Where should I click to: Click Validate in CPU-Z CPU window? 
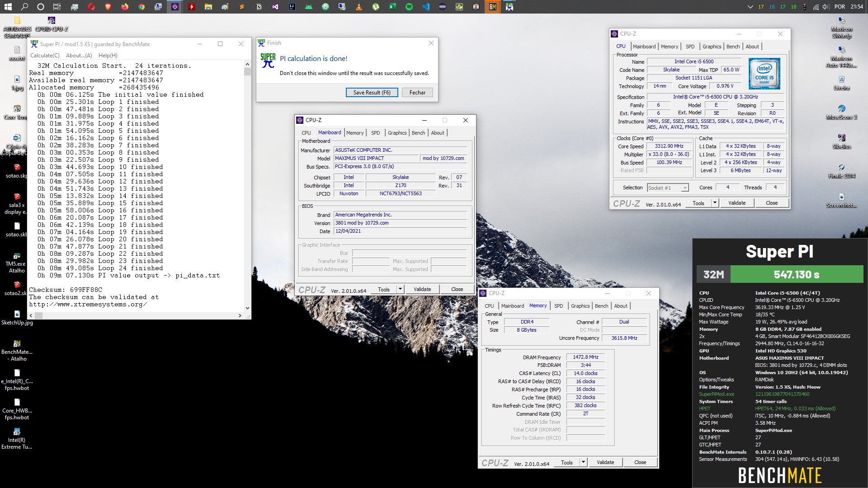(x=737, y=203)
